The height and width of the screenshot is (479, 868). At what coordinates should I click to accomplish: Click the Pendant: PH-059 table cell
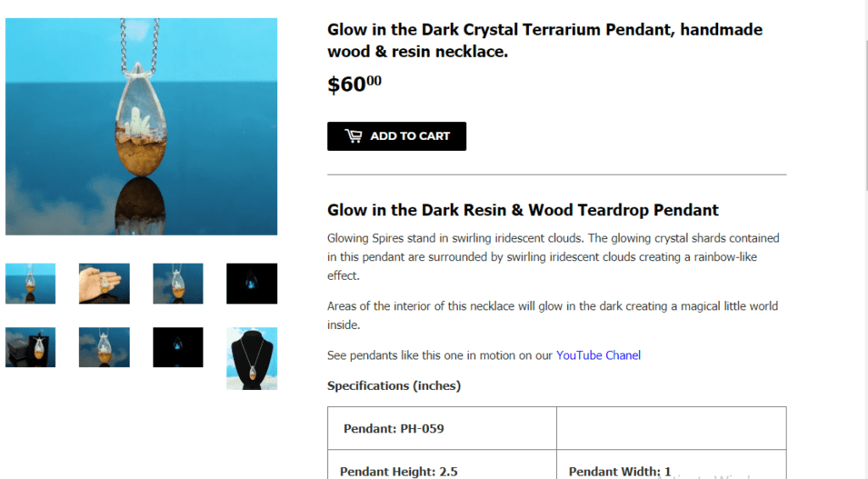(442, 428)
